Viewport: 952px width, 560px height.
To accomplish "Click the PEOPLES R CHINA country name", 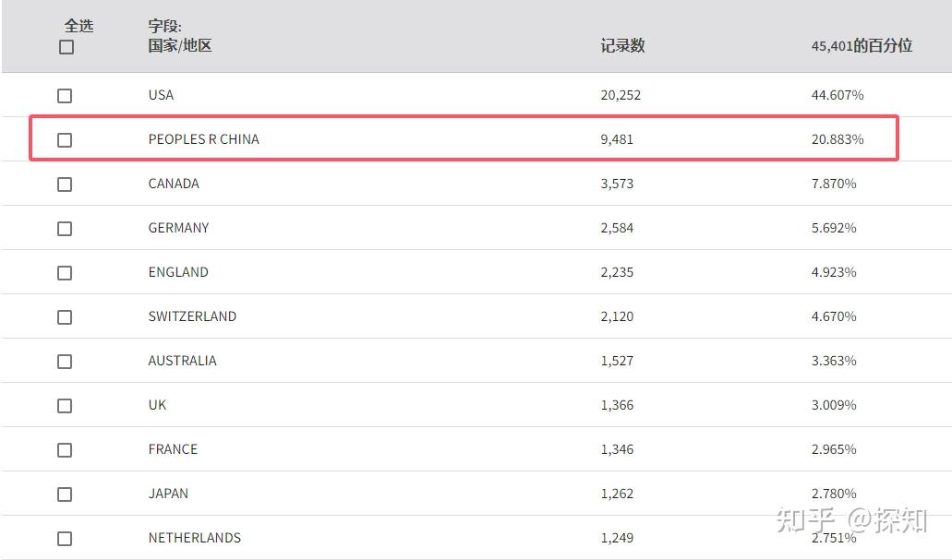I will 203,139.
